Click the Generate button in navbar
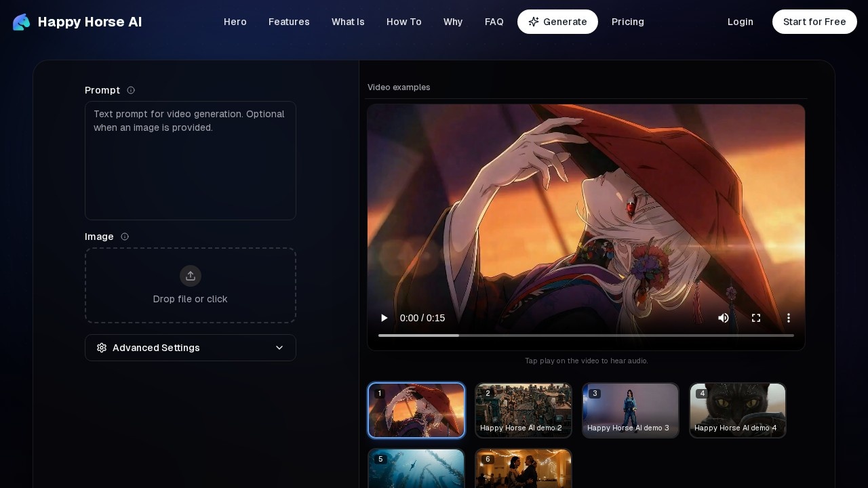This screenshot has width=868, height=488. pos(557,22)
